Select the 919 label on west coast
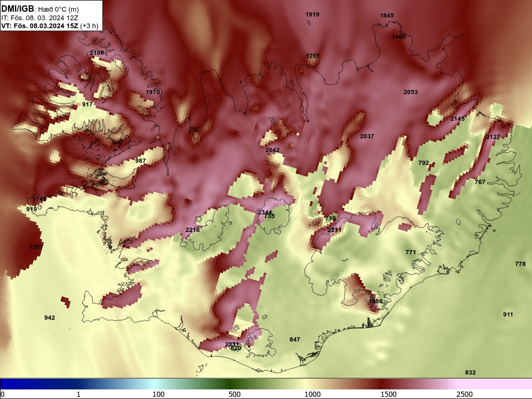This screenshot has width=532, height=399. pyautogui.click(x=31, y=209)
